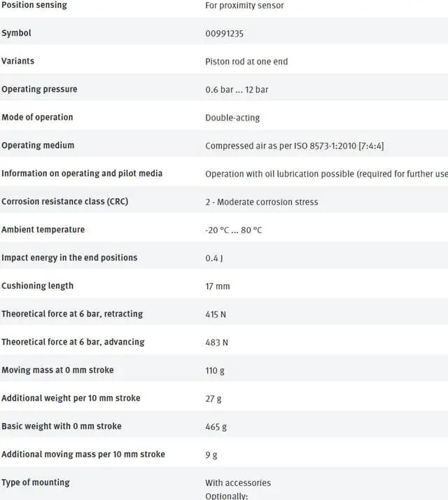Select the value 0.6 bar ... 12 bar

click(237, 90)
